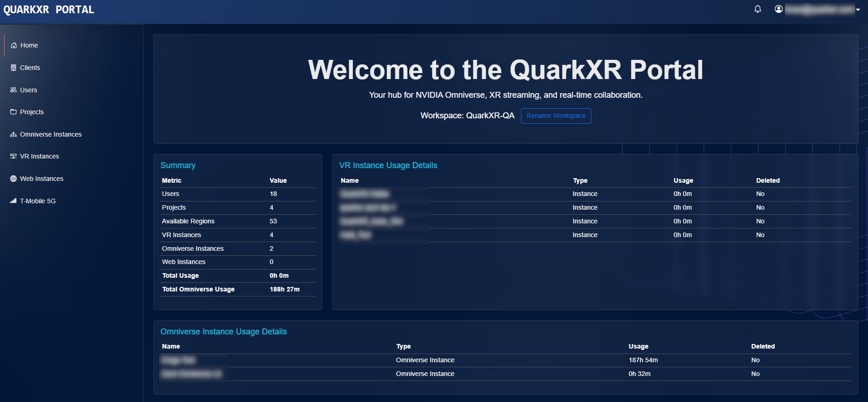Click the Clients building icon
The width and height of the screenshot is (868, 402).
click(x=13, y=68)
